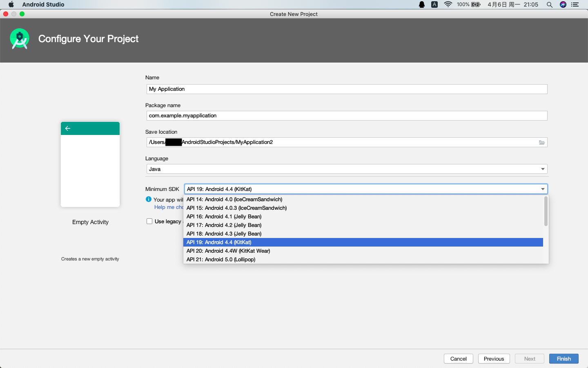Open the save location folder browser
588x368 pixels.
(x=541, y=142)
